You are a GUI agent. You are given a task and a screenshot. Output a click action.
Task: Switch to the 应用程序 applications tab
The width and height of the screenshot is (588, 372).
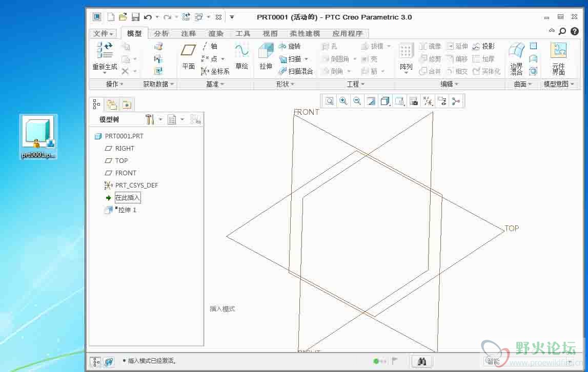(348, 33)
